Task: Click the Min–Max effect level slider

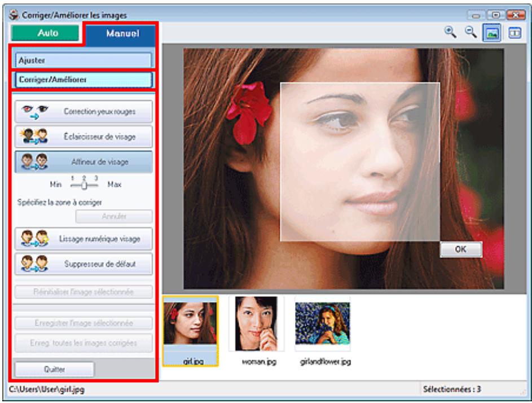Action: click(x=84, y=185)
